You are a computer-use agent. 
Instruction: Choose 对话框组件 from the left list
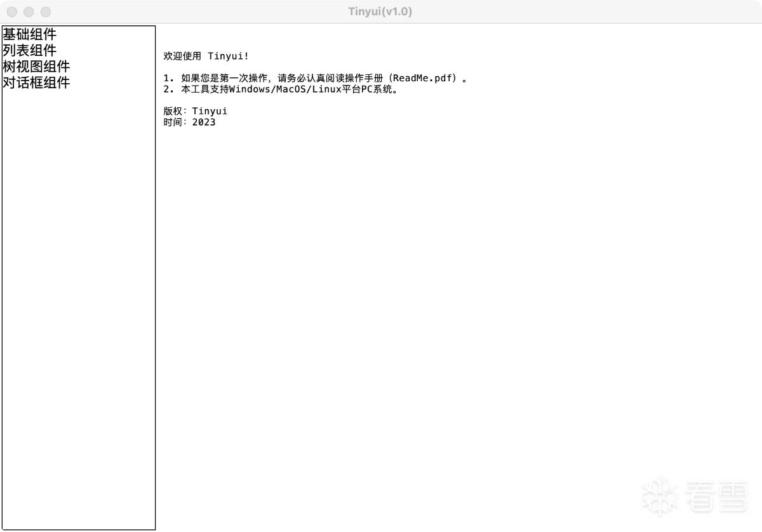(x=36, y=83)
